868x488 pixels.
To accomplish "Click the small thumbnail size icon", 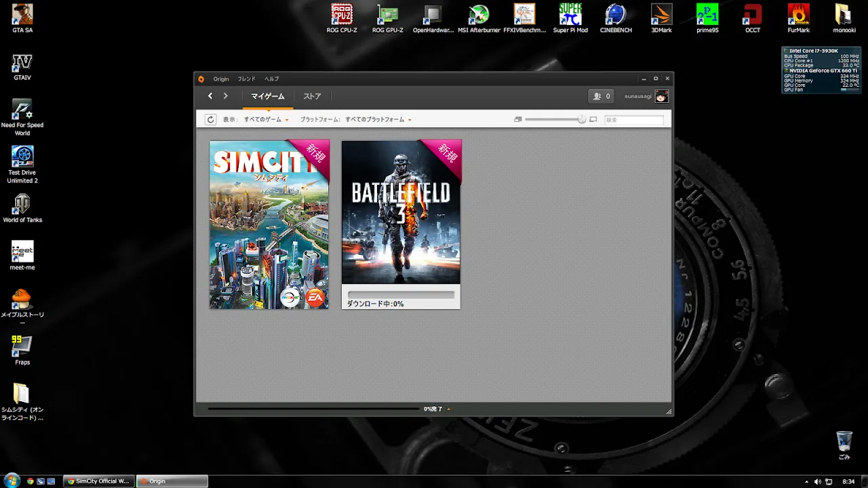I will [518, 119].
